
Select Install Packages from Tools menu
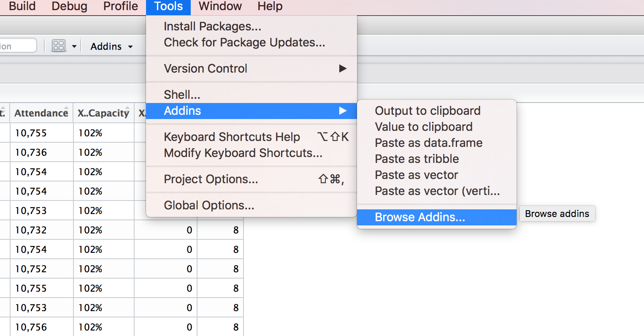point(212,26)
